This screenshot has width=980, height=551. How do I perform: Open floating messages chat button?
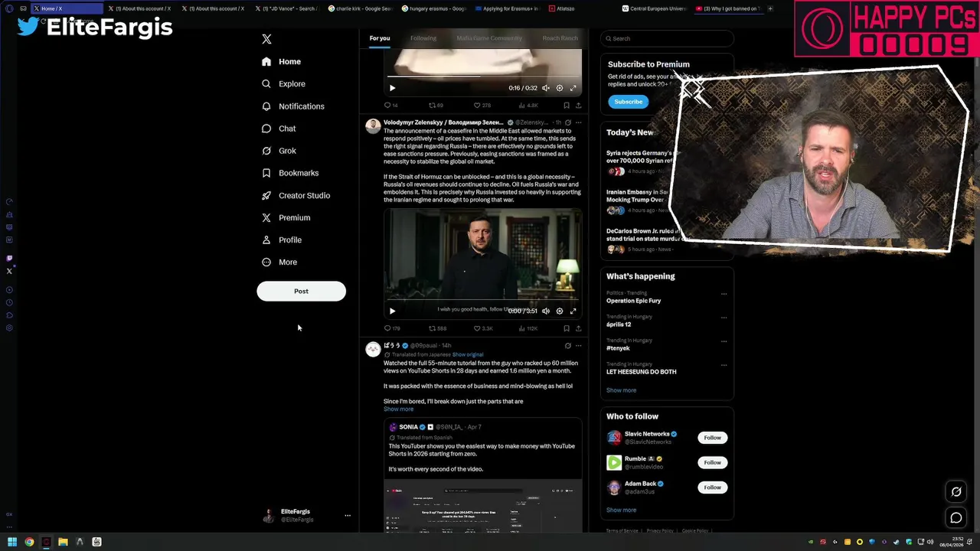956,518
